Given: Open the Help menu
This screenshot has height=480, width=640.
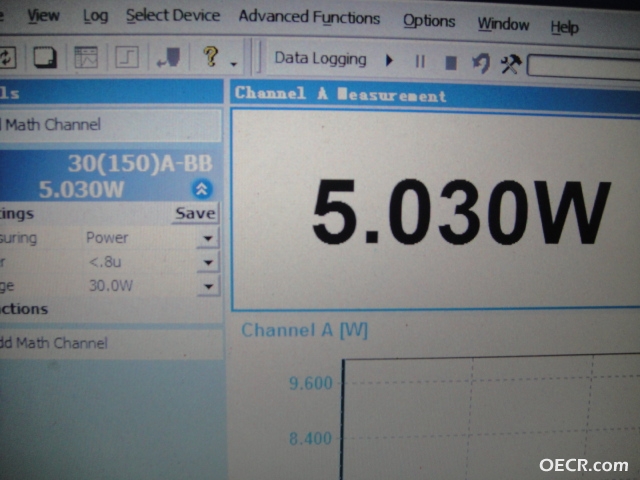Looking at the screenshot, I should [x=564, y=27].
